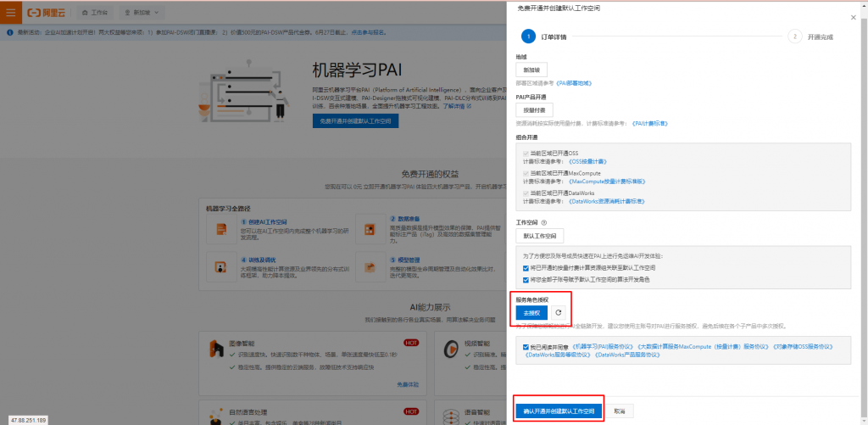This screenshot has height=425, width=868.
Task: Click the blue 去授权 button
Action: click(x=531, y=312)
